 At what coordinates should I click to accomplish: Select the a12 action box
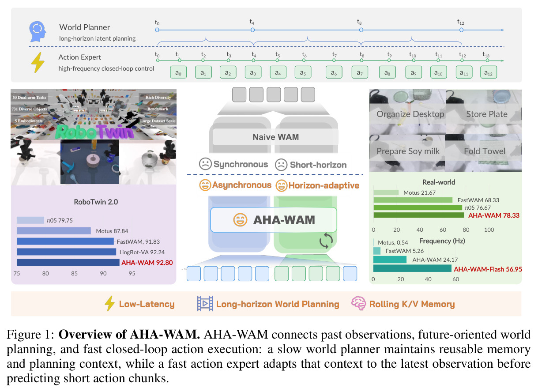tap(489, 73)
